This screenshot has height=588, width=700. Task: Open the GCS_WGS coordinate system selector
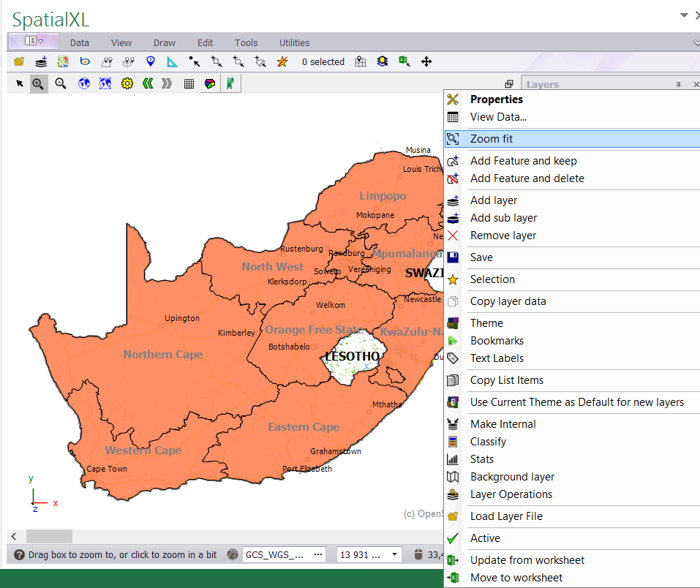click(x=285, y=555)
